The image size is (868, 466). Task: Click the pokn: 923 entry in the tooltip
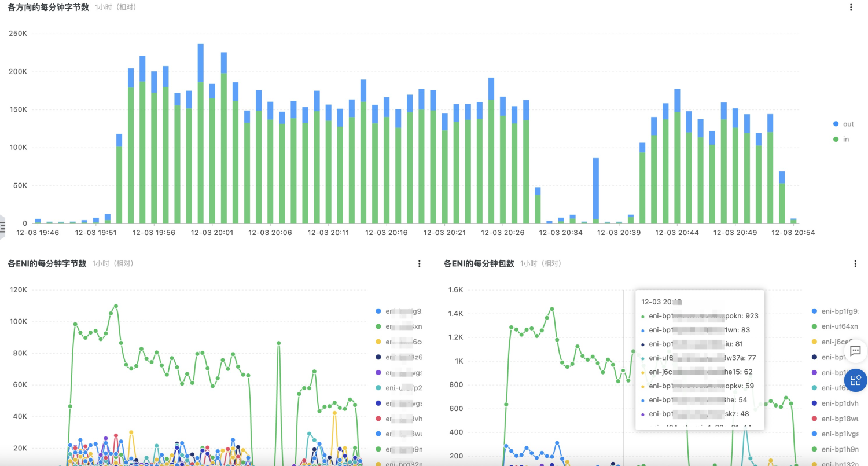point(700,316)
